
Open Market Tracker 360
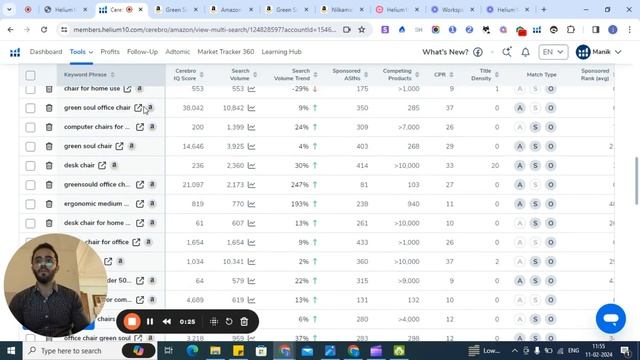point(225,52)
